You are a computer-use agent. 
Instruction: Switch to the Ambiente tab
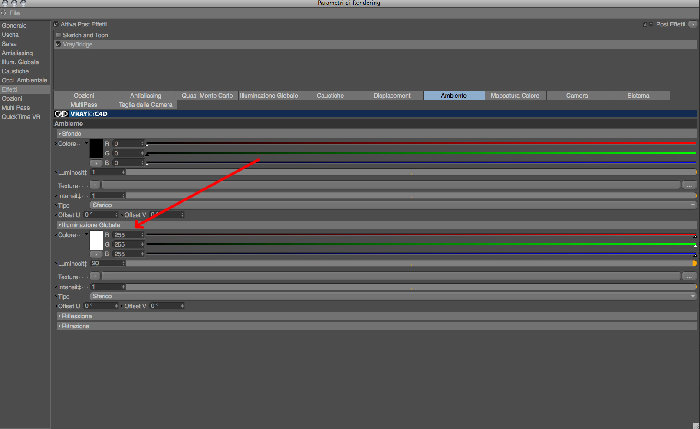[x=454, y=96]
